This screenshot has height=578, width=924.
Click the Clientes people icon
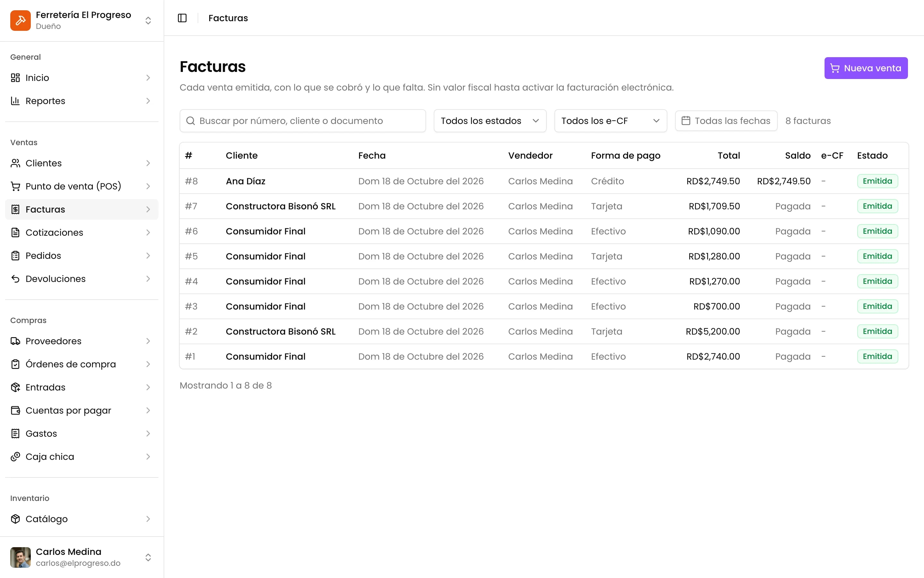(15, 163)
